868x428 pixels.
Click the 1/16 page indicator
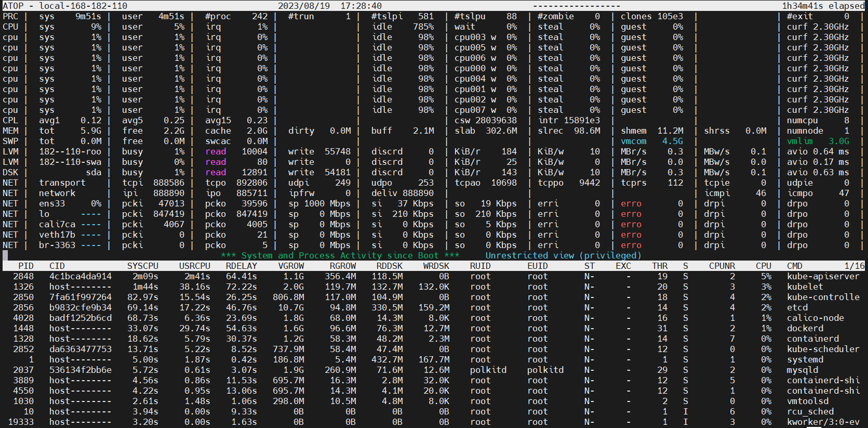coord(854,266)
